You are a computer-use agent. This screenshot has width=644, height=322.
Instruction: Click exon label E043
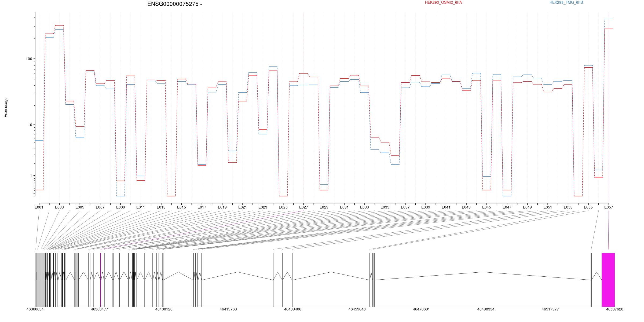click(x=466, y=207)
